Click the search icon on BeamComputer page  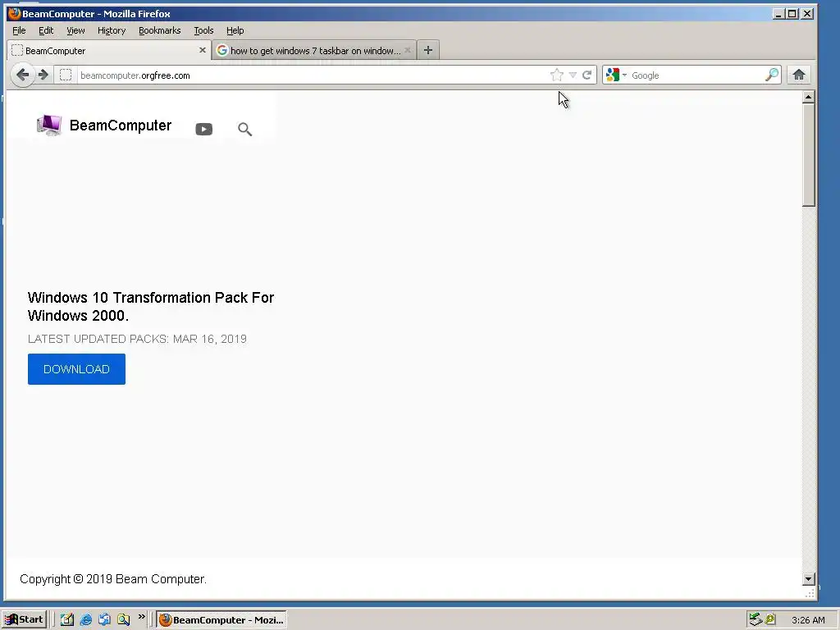point(244,129)
